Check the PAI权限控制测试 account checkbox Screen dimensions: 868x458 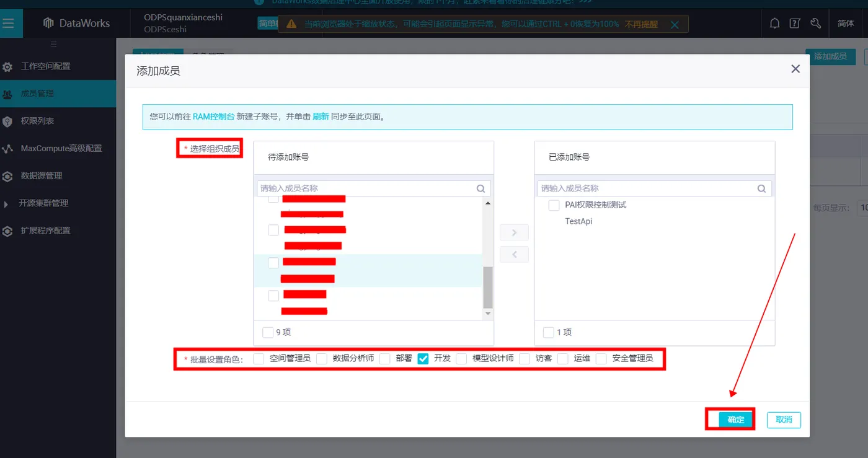coord(554,205)
